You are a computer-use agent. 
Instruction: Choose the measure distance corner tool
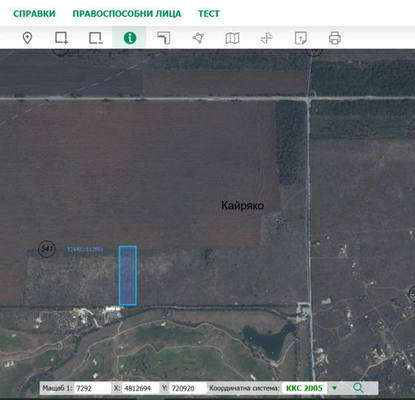tap(164, 38)
